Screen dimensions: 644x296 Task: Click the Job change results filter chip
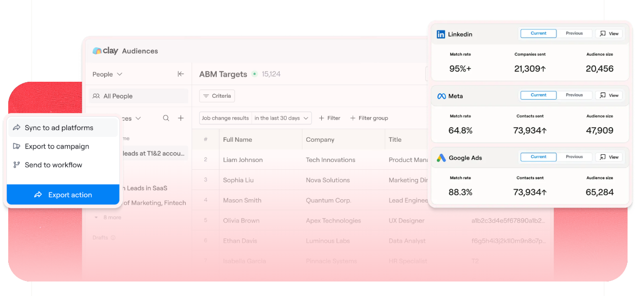click(225, 118)
